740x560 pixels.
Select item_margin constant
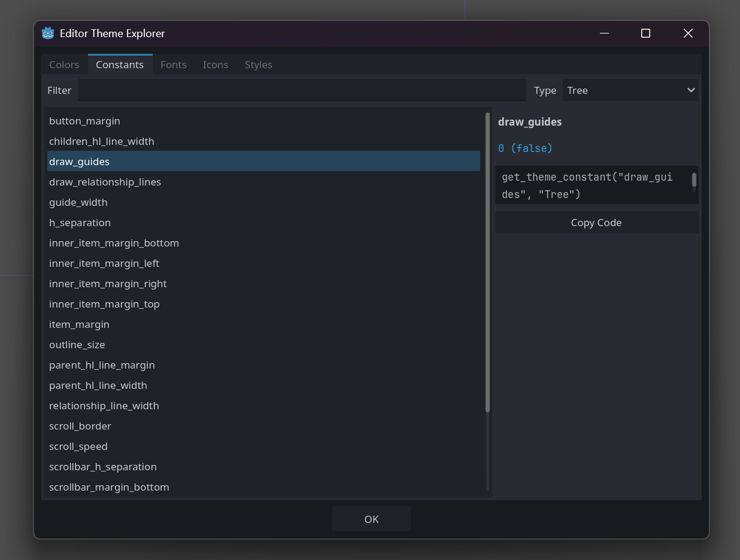tap(263, 324)
